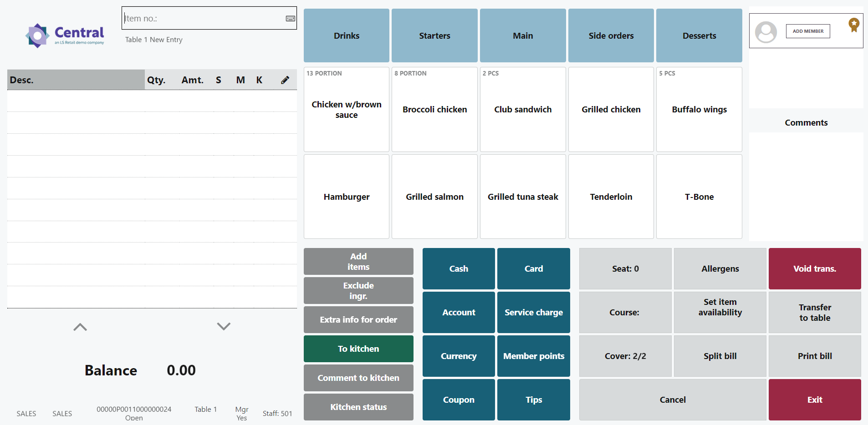
Task: Add Grilled salmon to the order
Action: [434, 197]
